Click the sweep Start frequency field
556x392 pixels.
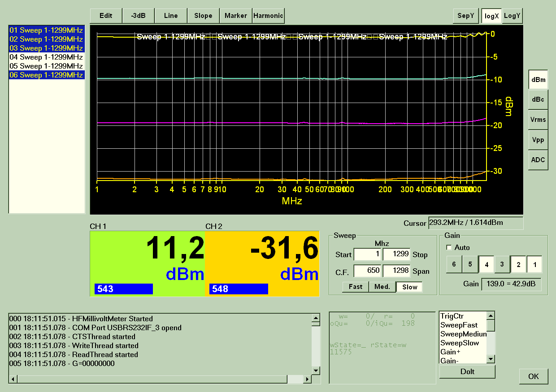tap(368, 254)
